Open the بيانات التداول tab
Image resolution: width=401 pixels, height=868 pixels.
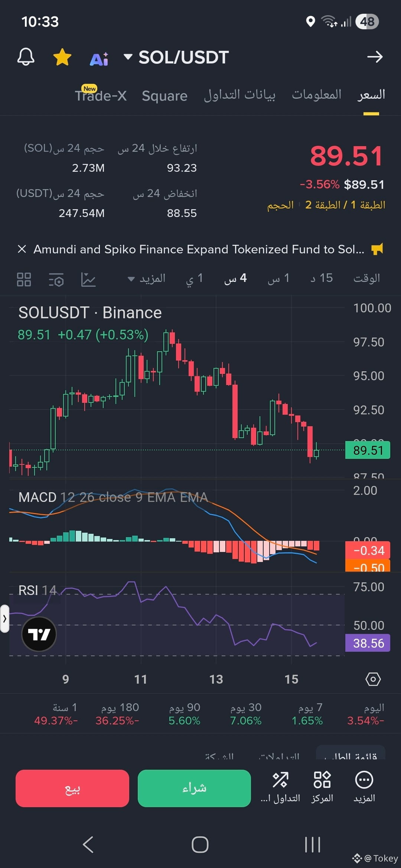coord(239,95)
